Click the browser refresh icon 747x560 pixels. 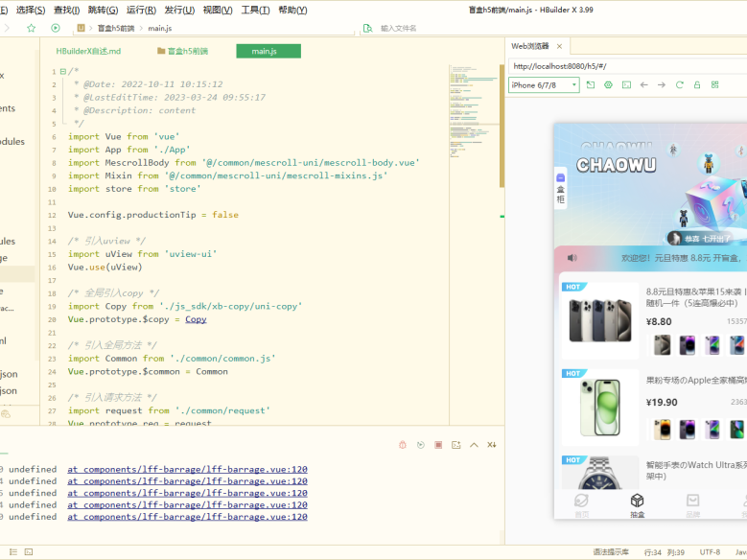tap(680, 85)
